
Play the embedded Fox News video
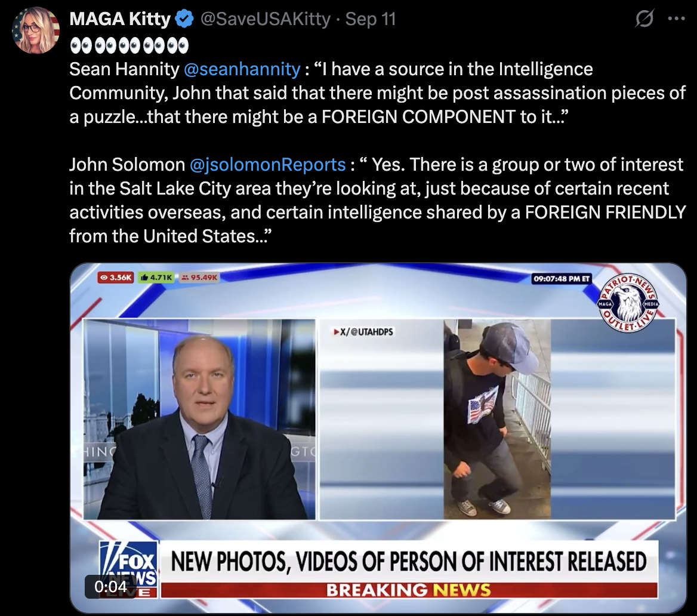pos(378,438)
